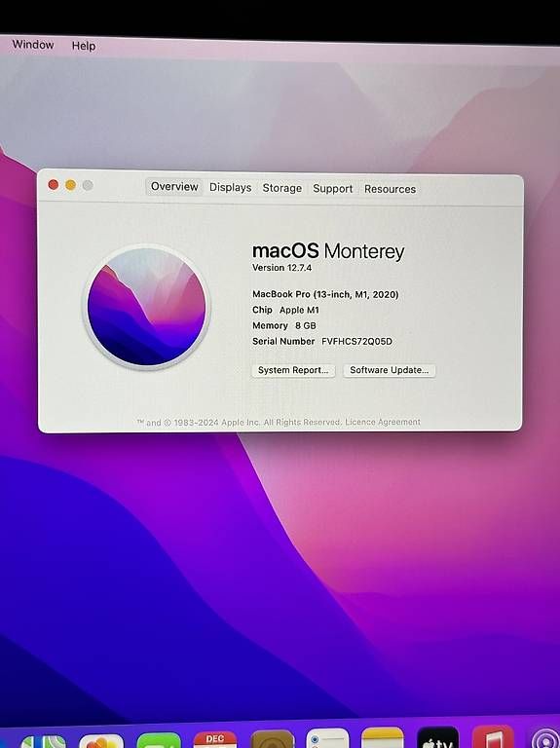Open Notes from the Dock

pos(383,737)
